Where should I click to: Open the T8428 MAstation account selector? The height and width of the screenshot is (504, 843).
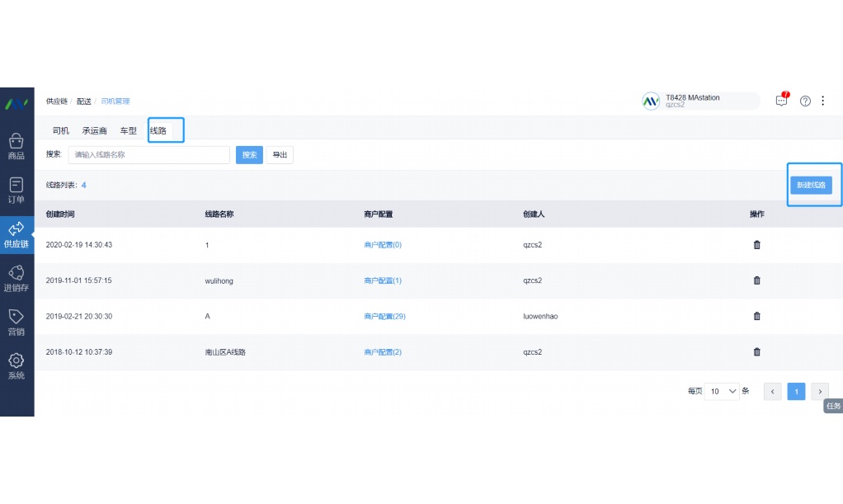pos(700,101)
